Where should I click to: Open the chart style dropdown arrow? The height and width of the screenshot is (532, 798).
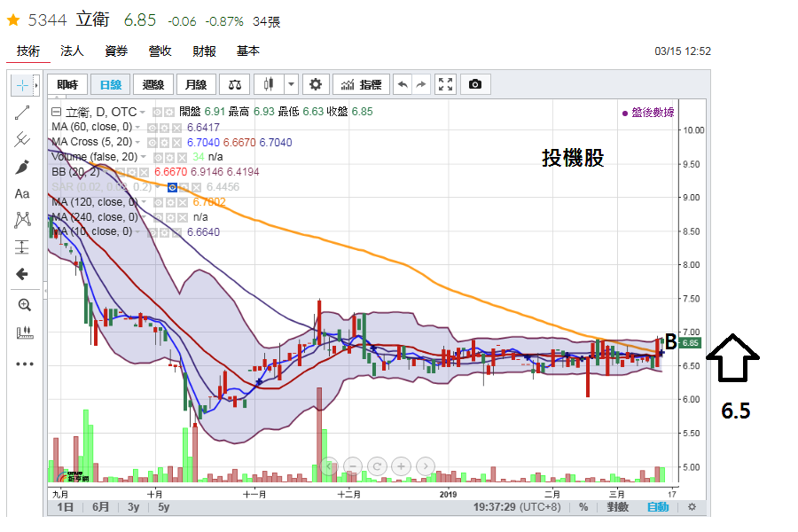click(x=291, y=84)
